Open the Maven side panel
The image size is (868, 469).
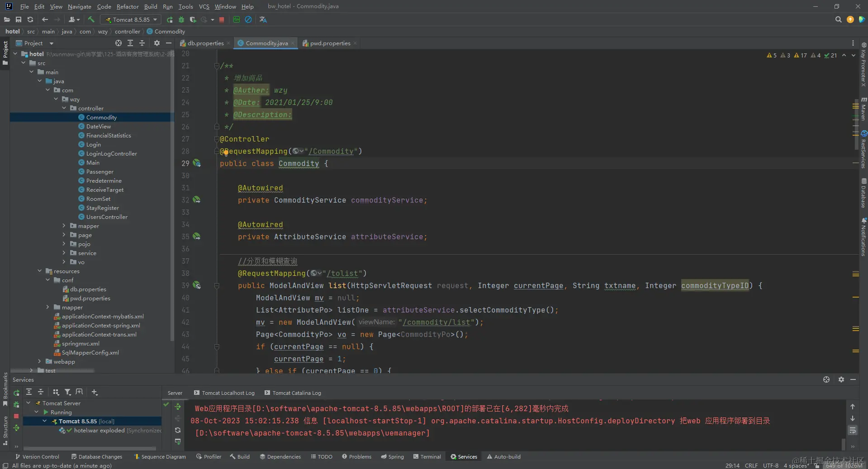coord(863,109)
